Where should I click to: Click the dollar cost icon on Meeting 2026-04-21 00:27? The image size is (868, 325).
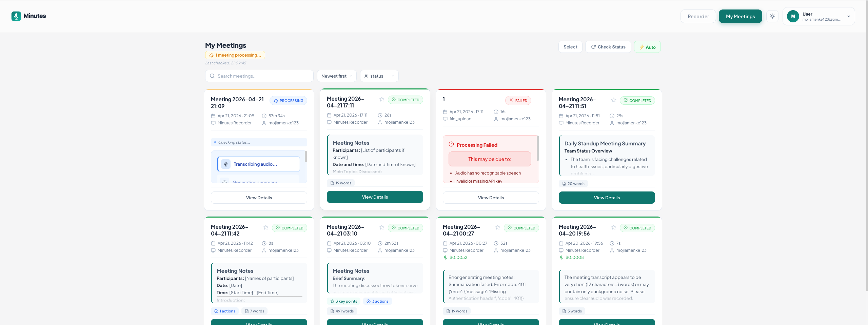tap(445, 258)
